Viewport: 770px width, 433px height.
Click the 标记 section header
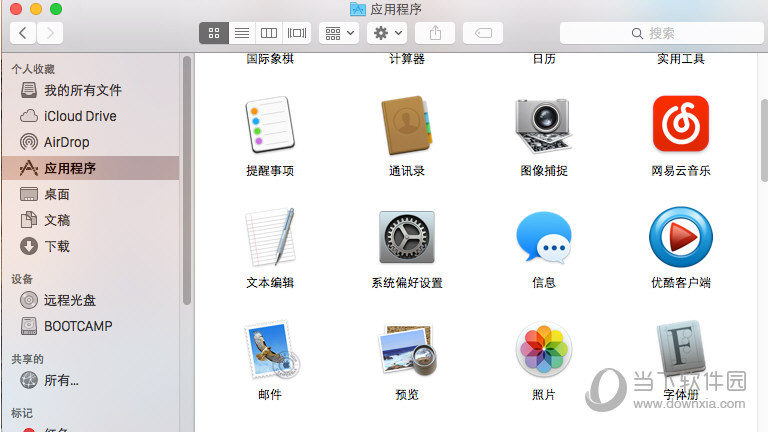22,413
